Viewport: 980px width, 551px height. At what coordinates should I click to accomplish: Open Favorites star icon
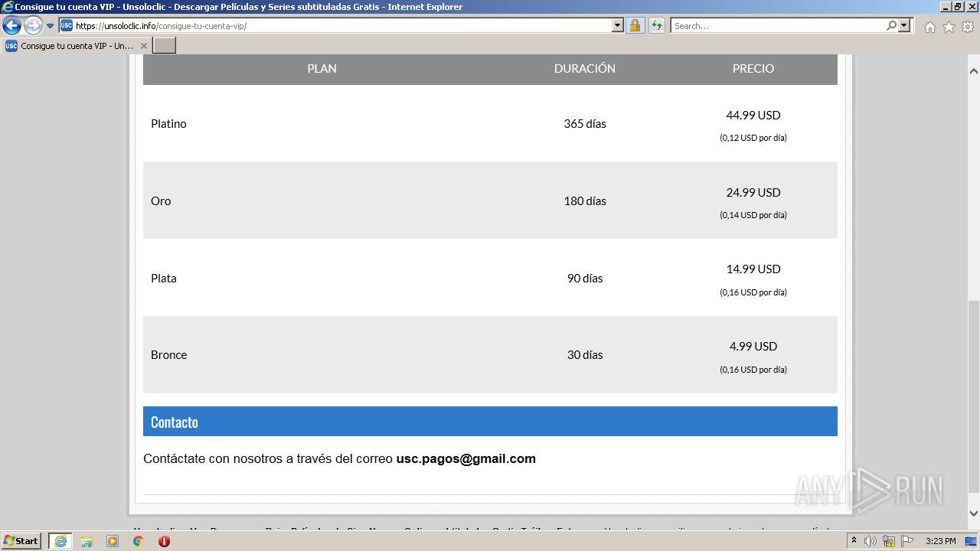[949, 27]
